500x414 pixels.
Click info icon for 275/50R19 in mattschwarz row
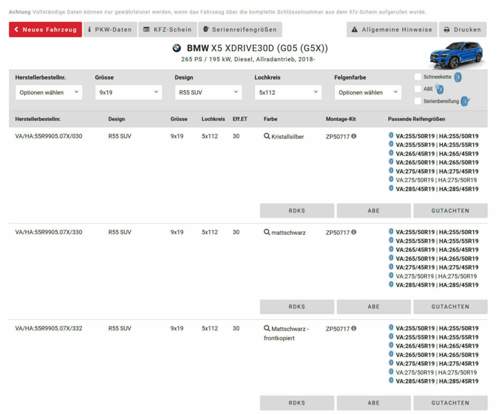(x=391, y=275)
